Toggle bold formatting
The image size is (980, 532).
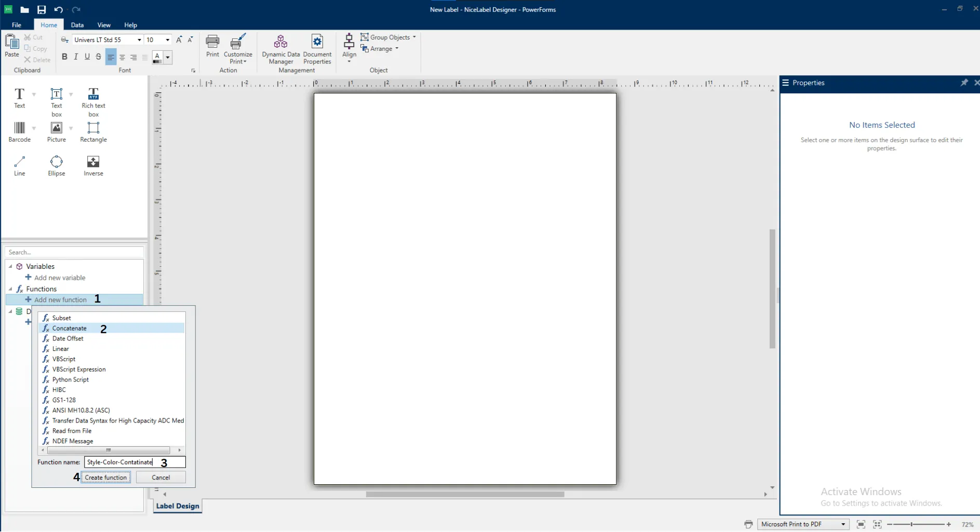pos(64,57)
